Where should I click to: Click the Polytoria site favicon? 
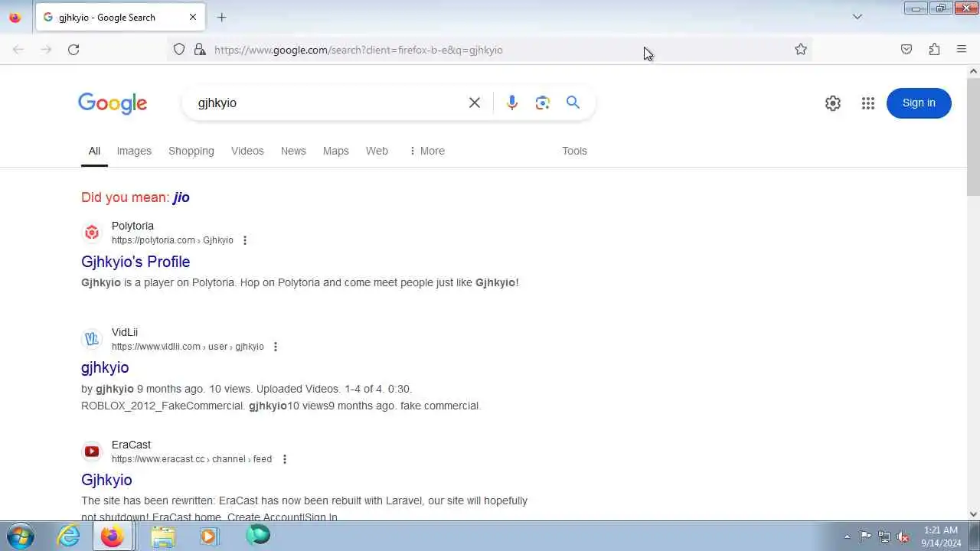pyautogui.click(x=92, y=233)
